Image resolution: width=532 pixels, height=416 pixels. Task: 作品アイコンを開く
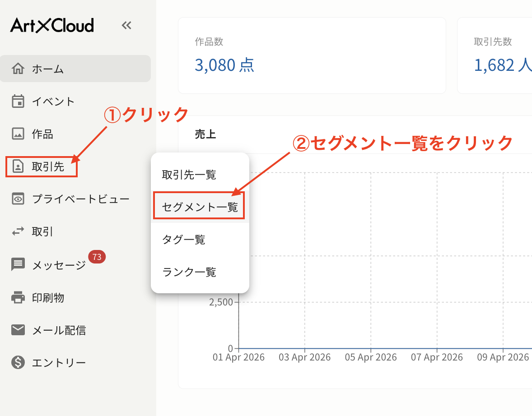tap(17, 134)
